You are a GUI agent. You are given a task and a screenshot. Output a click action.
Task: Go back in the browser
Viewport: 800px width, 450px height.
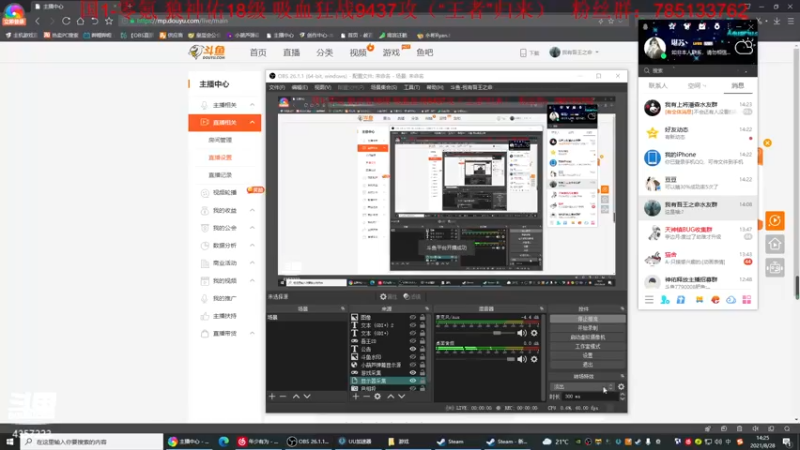pyautogui.click(x=37, y=21)
